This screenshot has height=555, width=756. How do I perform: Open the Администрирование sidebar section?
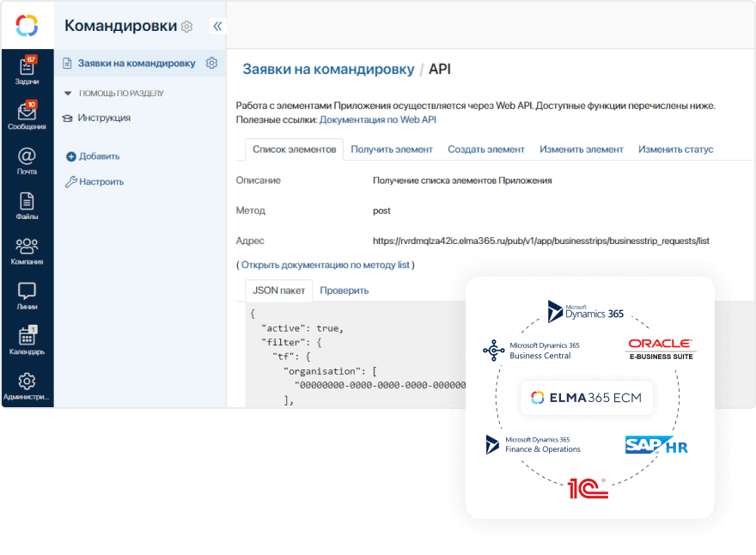click(x=27, y=388)
